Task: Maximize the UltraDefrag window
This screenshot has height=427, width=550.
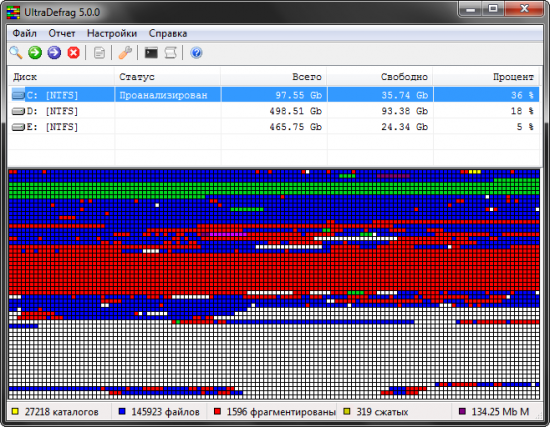Action: point(493,8)
